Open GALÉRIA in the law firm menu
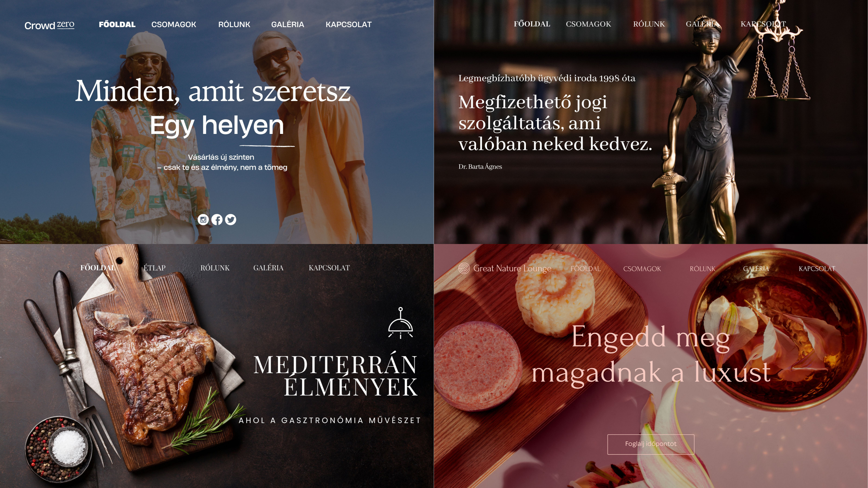Viewport: 868px width, 488px height. point(702,24)
